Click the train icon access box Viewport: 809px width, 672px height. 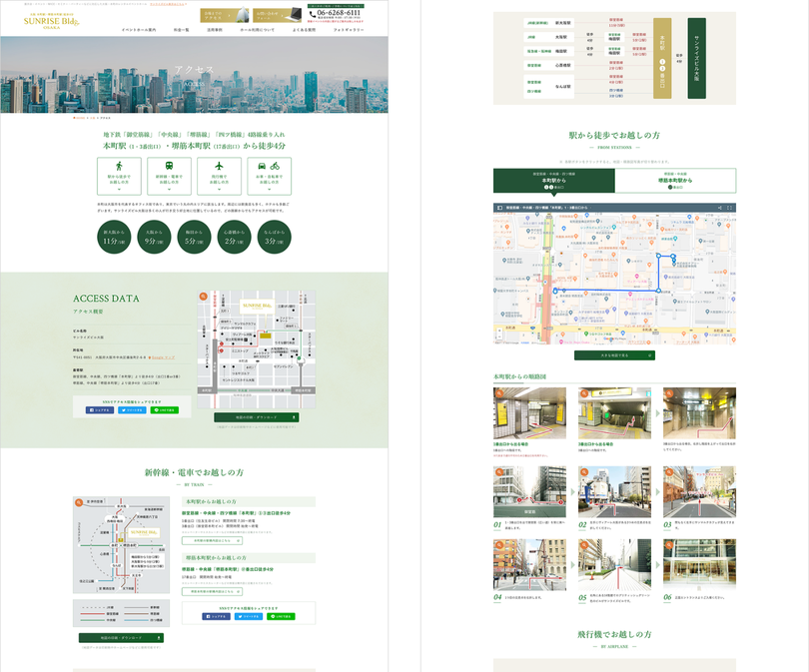167,172
